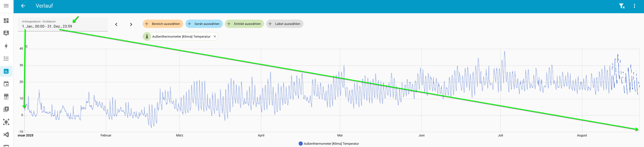The width and height of the screenshot is (644, 147).
Task: Toggle Außenthermometer series via the chart legend
Action: 329,144
